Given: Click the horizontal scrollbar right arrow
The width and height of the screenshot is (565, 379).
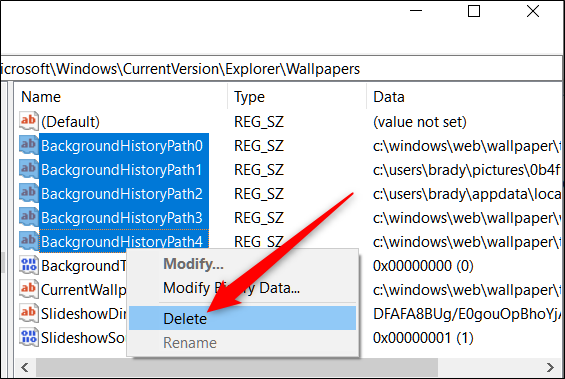Looking at the screenshot, I should point(550,367).
